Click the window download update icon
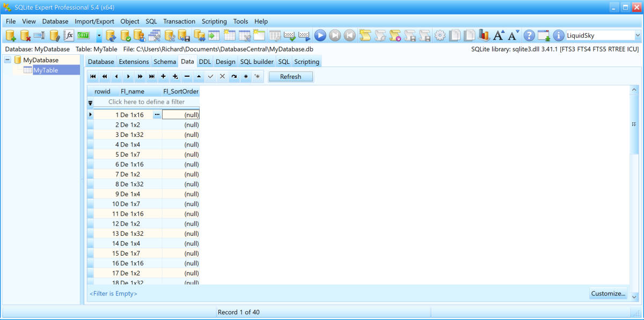The width and height of the screenshot is (644, 320). [x=544, y=35]
